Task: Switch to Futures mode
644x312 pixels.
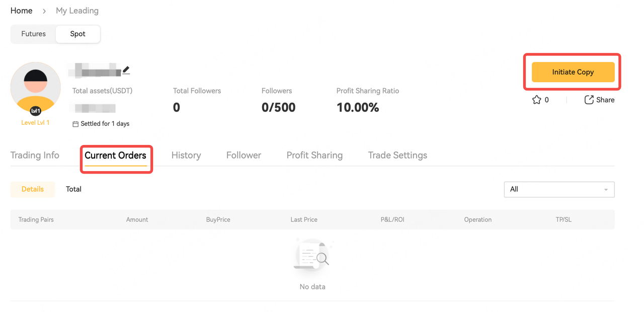Action: (33, 34)
